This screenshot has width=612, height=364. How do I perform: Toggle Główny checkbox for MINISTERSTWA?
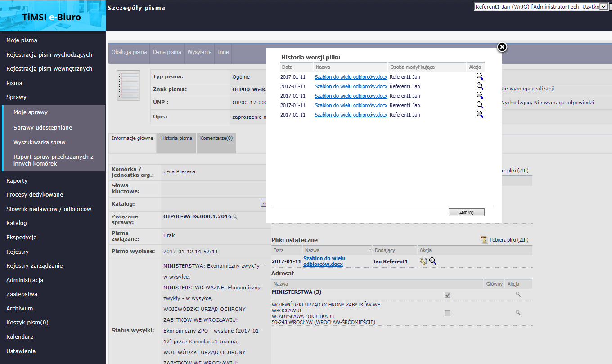click(447, 295)
